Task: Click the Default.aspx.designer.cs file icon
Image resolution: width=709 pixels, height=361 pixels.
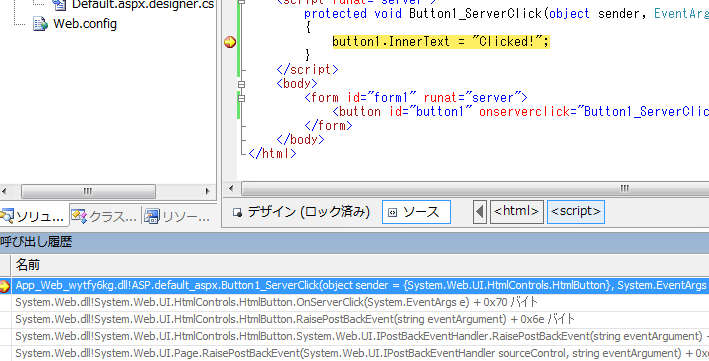Action: coord(59,5)
